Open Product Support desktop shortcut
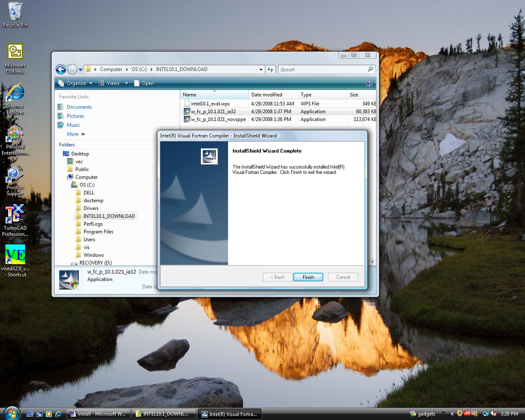 (x=15, y=181)
